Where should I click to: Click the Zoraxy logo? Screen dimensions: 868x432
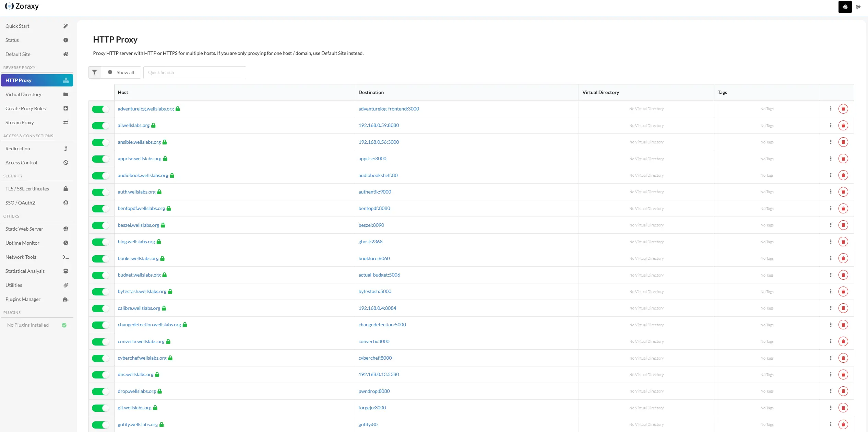pyautogui.click(x=22, y=6)
